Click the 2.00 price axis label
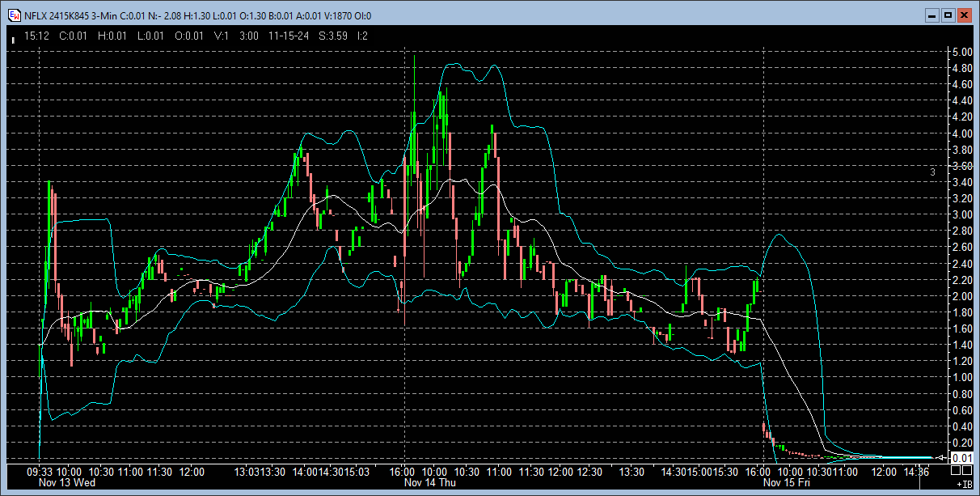This screenshot has height=496, width=980. pyautogui.click(x=961, y=296)
